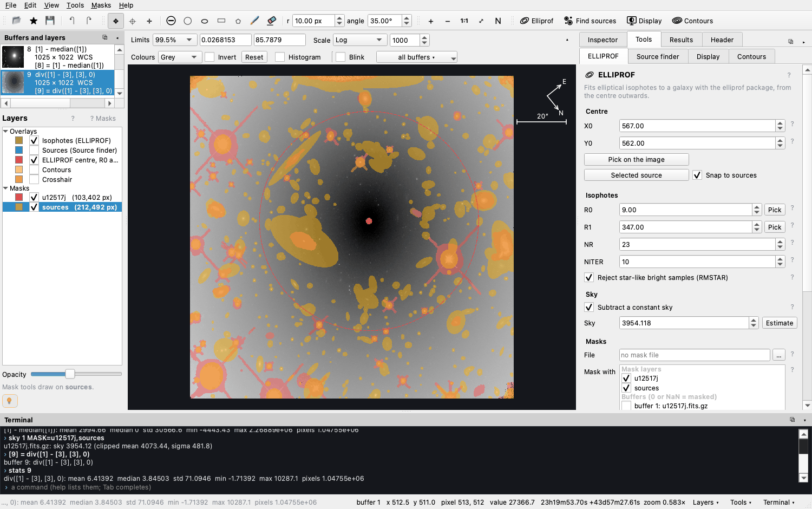
Task: Switch to the Results tab
Action: tap(681, 40)
